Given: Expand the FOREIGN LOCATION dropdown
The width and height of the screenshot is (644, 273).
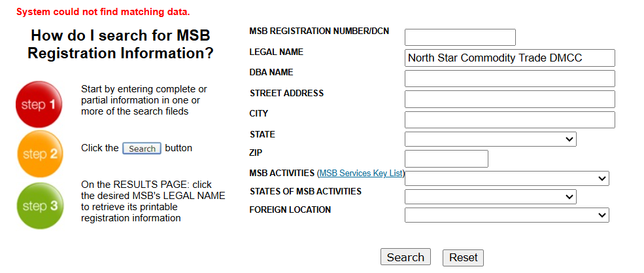Looking at the screenshot, I should (507, 215).
